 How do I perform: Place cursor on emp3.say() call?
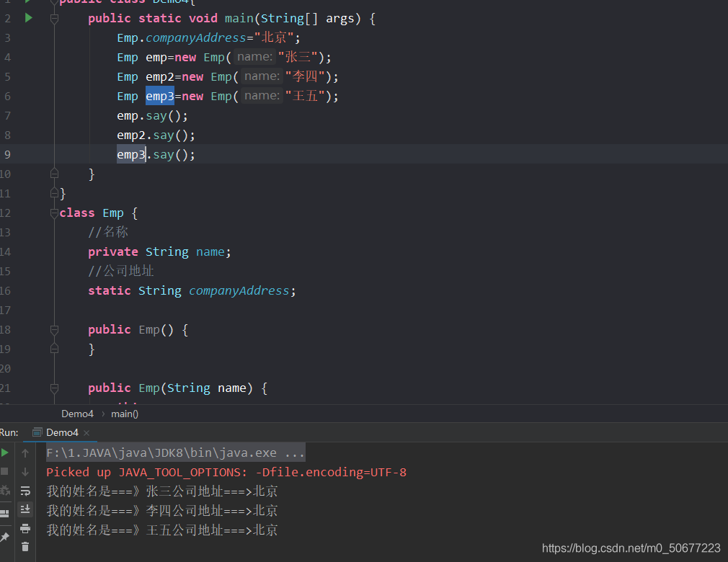point(156,154)
